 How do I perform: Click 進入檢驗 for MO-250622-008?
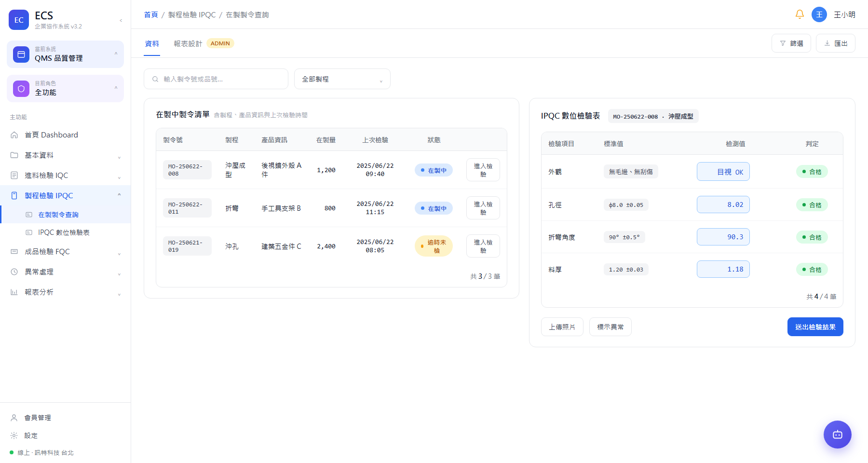coord(483,170)
